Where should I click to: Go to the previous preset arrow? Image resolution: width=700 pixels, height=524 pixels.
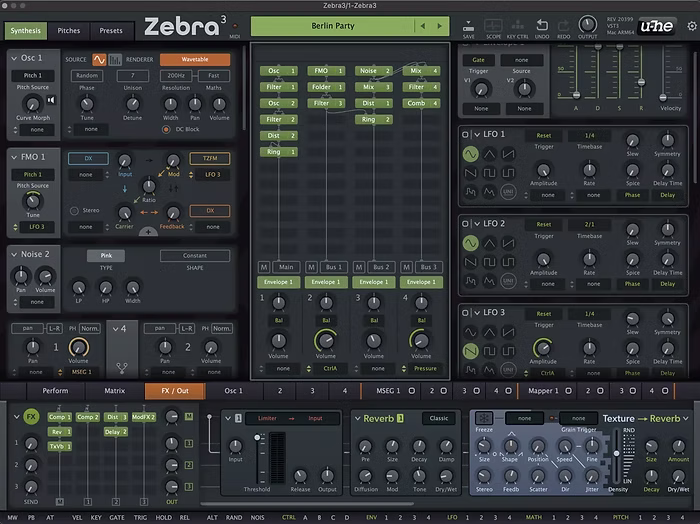click(422, 26)
